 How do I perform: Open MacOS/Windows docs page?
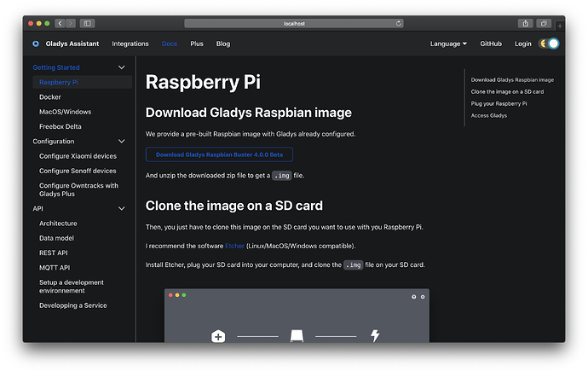tap(66, 112)
